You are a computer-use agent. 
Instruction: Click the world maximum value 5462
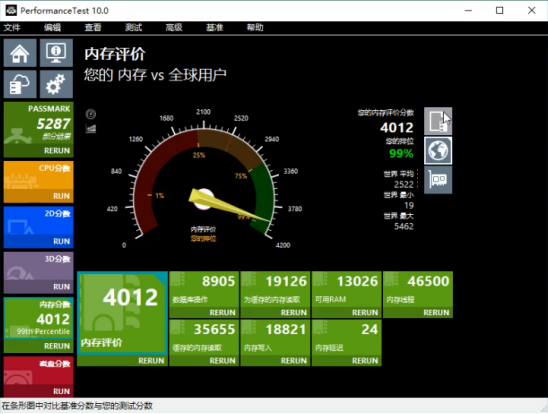point(404,226)
